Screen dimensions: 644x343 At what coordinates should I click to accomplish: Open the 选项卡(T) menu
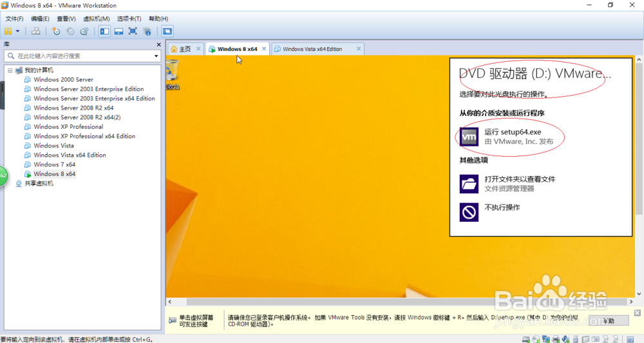(129, 19)
